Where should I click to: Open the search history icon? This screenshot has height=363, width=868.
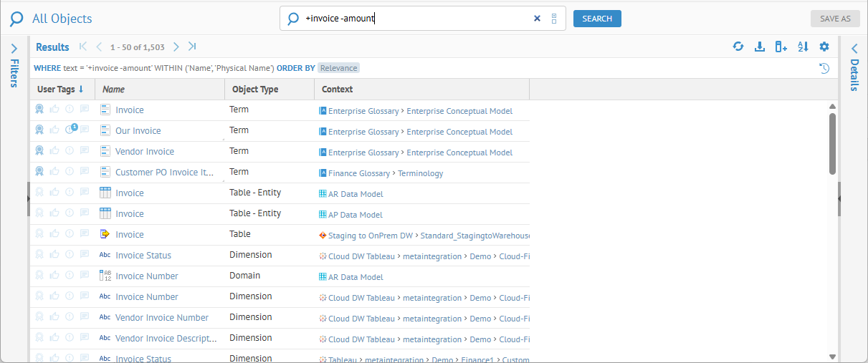(824, 68)
